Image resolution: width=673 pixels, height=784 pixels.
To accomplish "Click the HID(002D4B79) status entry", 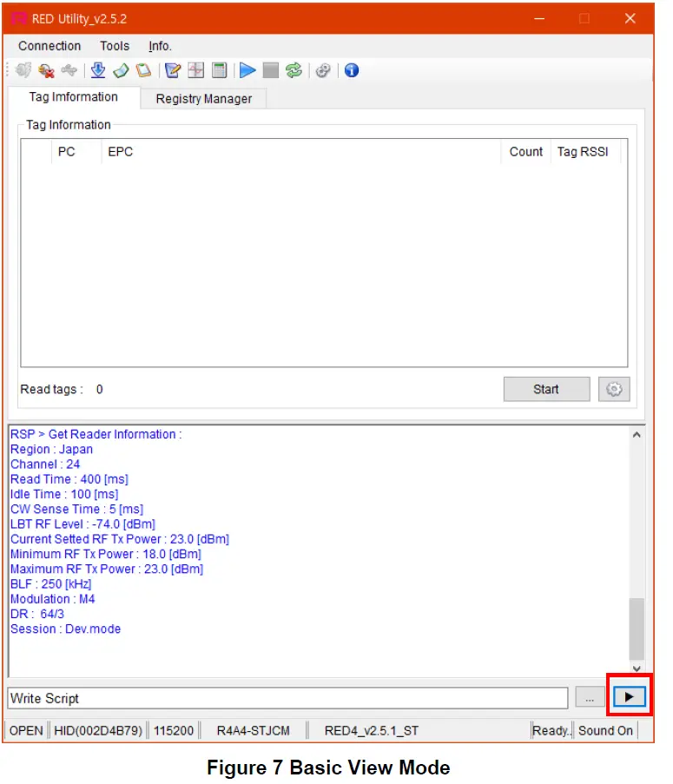I will click(98, 730).
